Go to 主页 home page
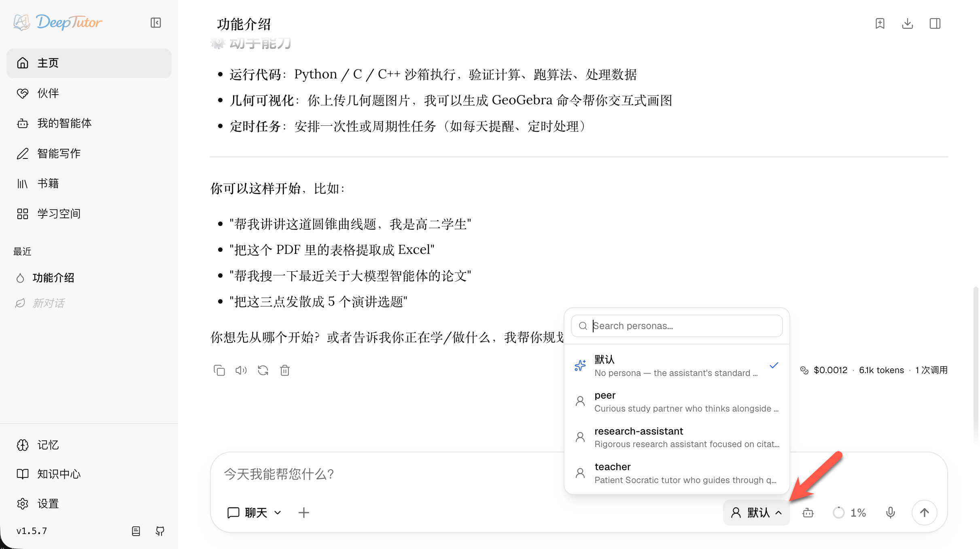Viewport: 980px width, 549px height. tap(89, 63)
